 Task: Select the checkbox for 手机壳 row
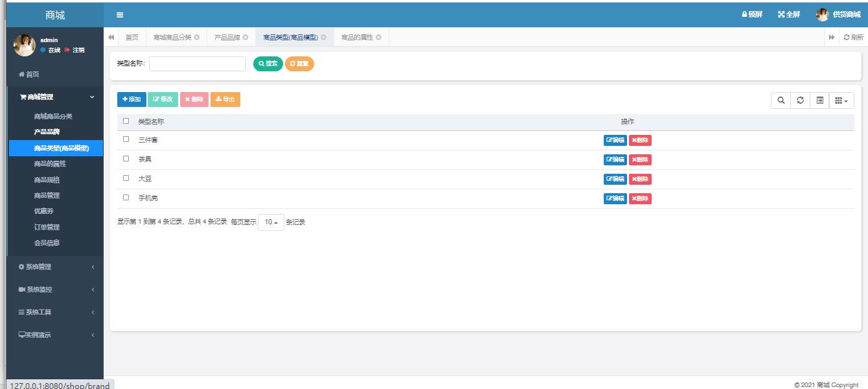[x=126, y=198]
